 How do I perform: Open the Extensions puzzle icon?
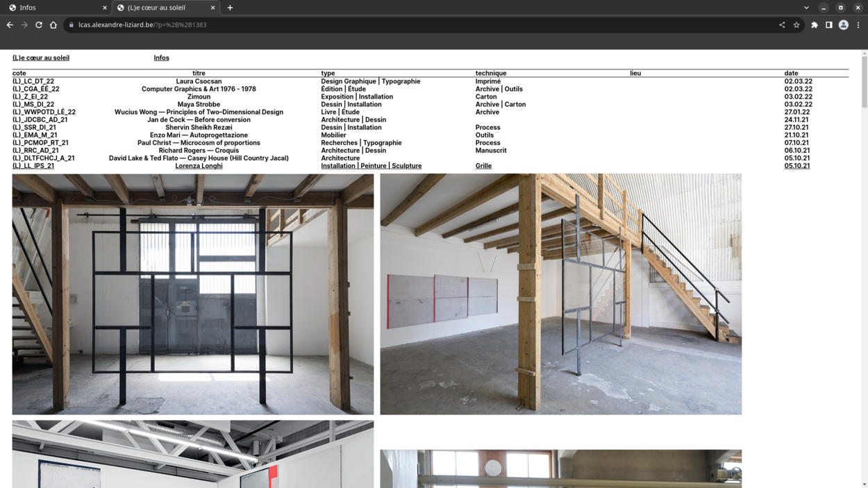click(x=815, y=25)
